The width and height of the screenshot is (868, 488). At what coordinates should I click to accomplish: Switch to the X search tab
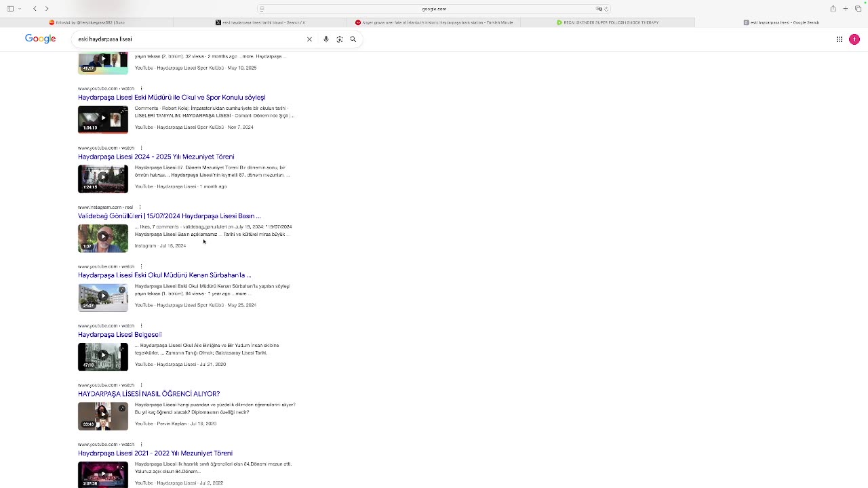click(x=260, y=22)
